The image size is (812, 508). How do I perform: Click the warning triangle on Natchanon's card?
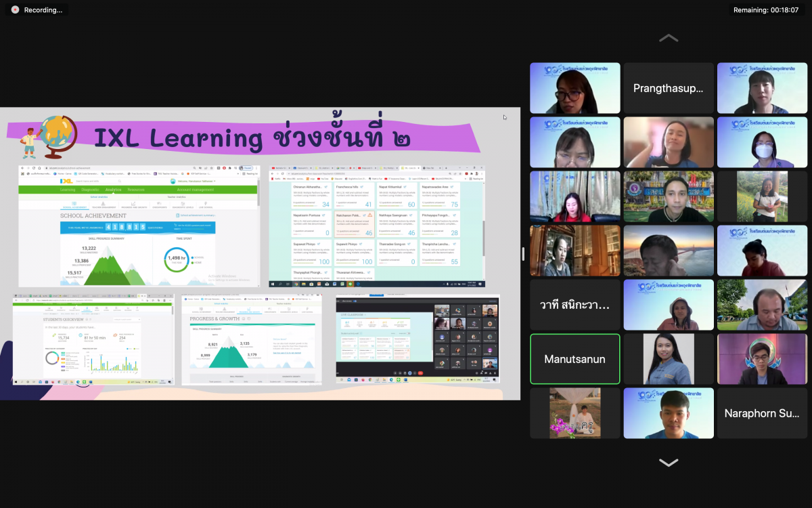[x=369, y=215]
